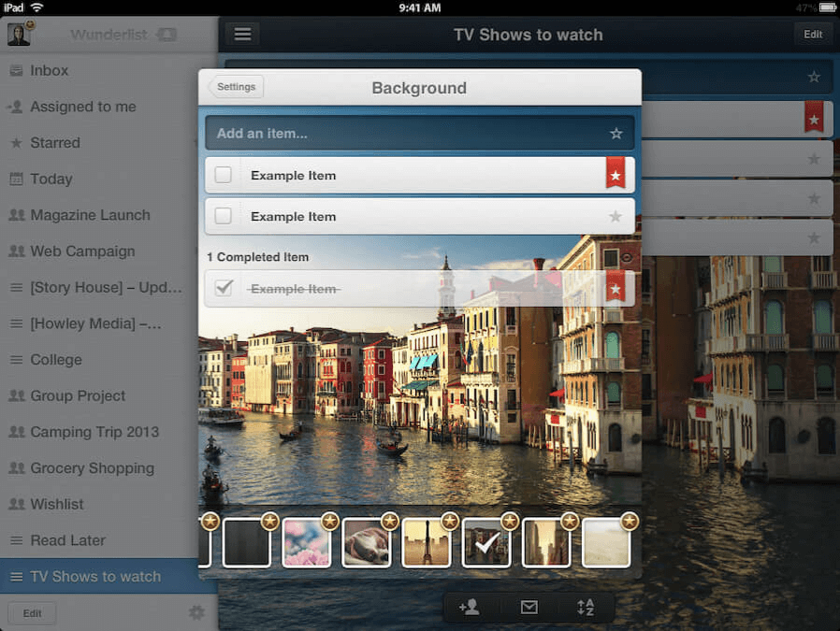Check the first Example Item checkbox
This screenshot has height=631, width=840.
224,175
